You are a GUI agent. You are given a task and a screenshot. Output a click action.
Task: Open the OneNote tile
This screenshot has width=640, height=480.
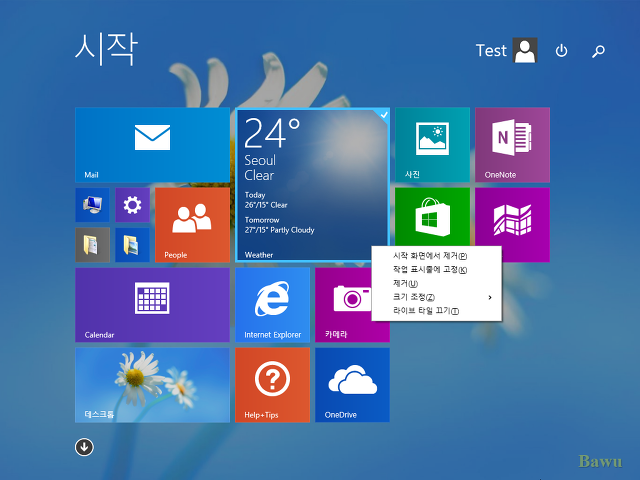[512, 144]
